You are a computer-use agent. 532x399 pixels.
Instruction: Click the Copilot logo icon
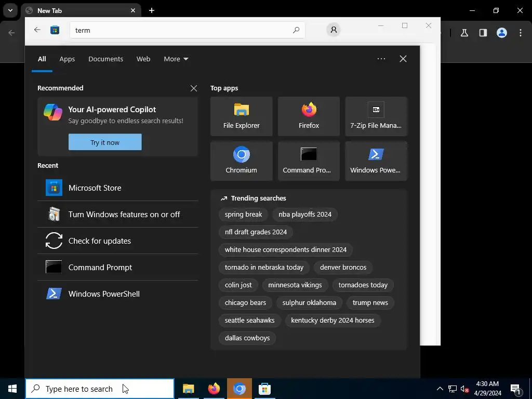point(53,112)
